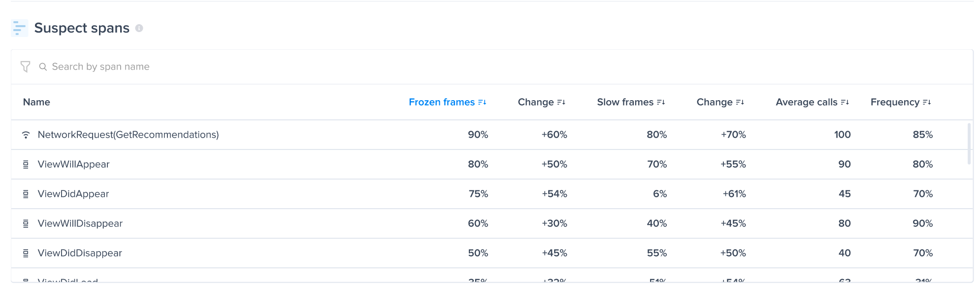Click the span icon beside ViewWillAppear
Image resolution: width=980 pixels, height=294 pixels.
coord(26,164)
